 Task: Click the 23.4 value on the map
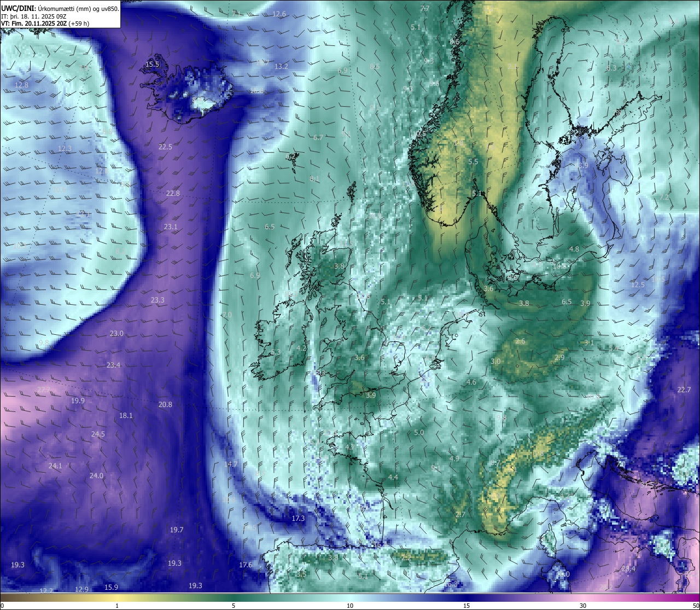(x=113, y=365)
